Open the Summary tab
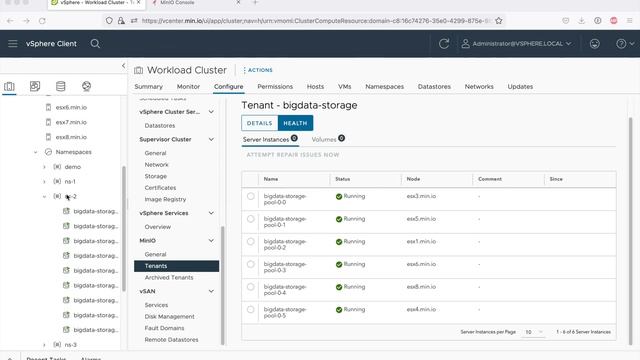 click(149, 87)
